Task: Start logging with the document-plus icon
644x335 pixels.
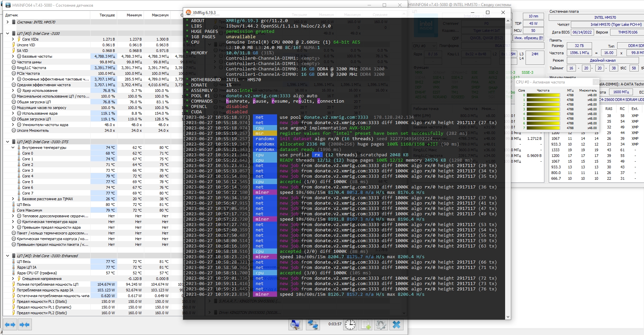Action: tap(365, 325)
